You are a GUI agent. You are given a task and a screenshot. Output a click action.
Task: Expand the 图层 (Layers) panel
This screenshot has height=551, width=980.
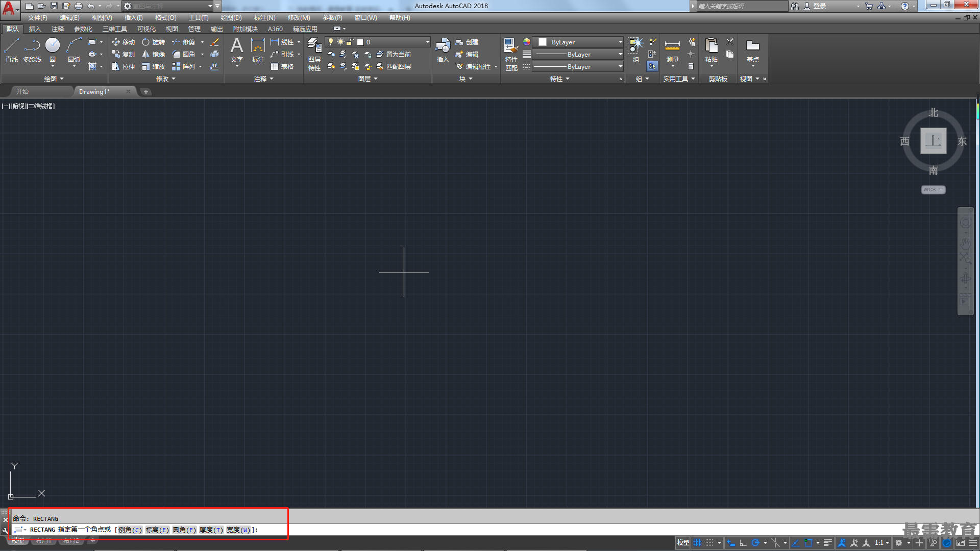[368, 79]
